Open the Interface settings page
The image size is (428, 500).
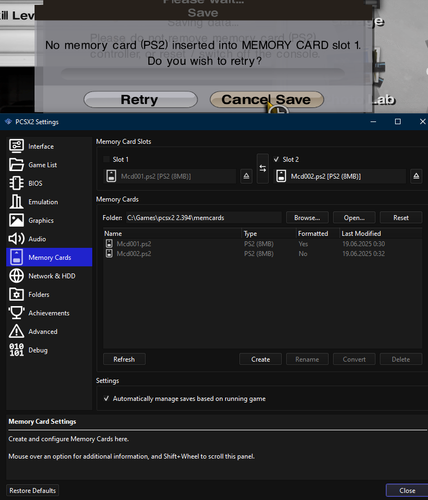[x=49, y=146]
